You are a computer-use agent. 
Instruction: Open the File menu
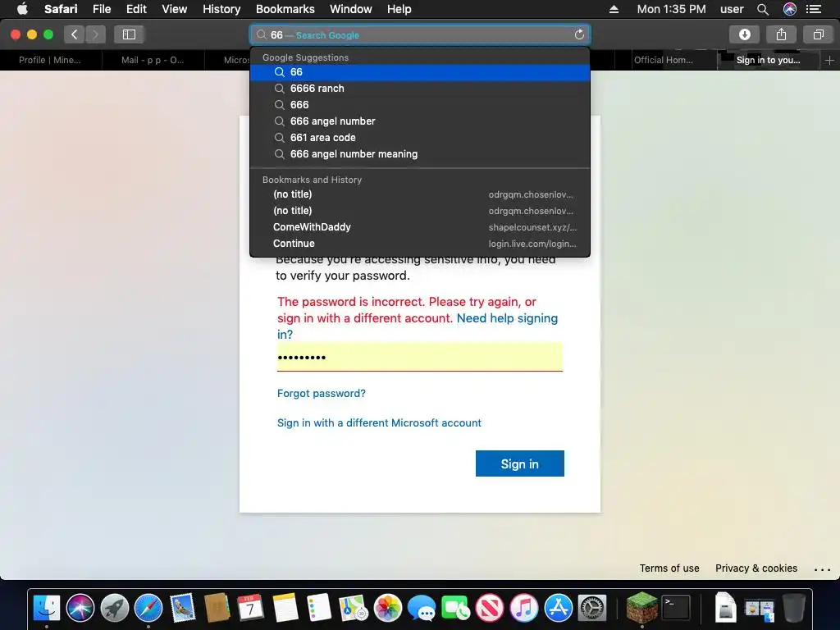coord(101,9)
